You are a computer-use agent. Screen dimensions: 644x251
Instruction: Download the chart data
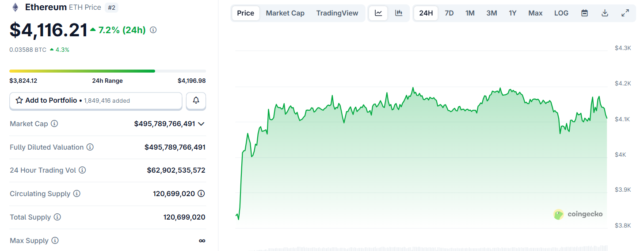[605, 13]
